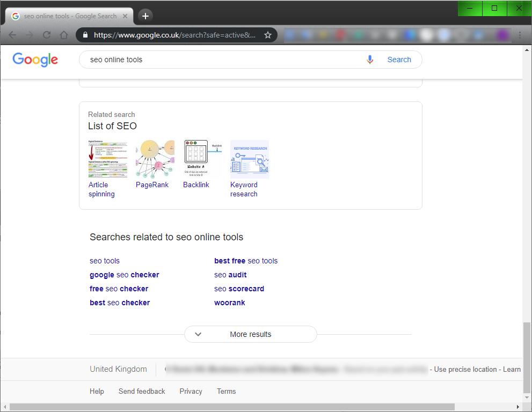Click the vertical scrollbar down arrow

coord(527,398)
